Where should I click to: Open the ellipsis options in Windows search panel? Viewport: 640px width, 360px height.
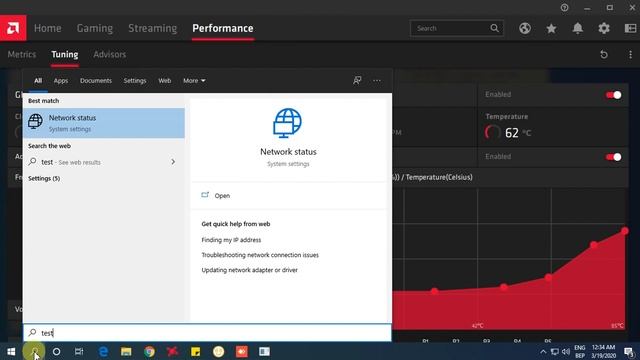tap(377, 80)
